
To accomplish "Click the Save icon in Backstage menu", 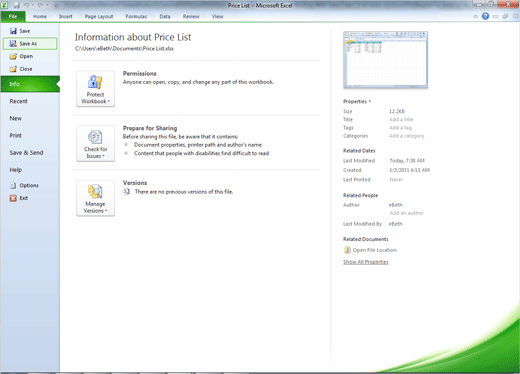I will [13, 31].
